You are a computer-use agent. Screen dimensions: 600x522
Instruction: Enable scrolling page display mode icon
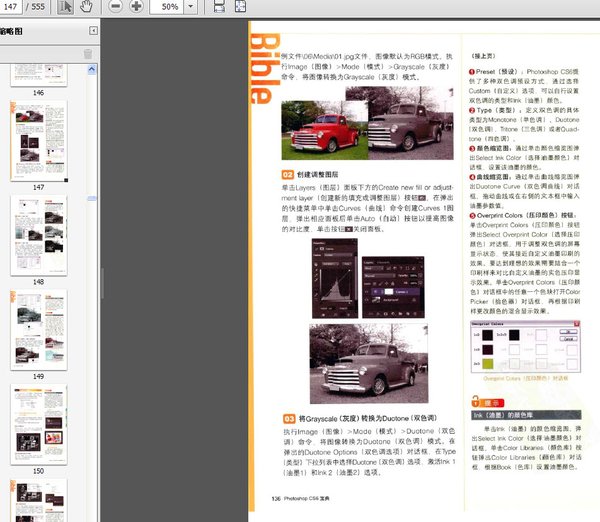point(220,7)
